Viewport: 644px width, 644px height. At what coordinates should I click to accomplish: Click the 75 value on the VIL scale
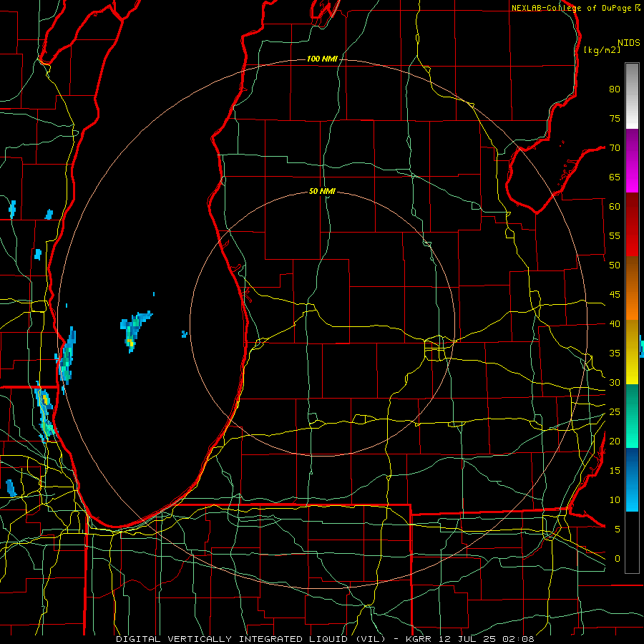pyautogui.click(x=615, y=119)
